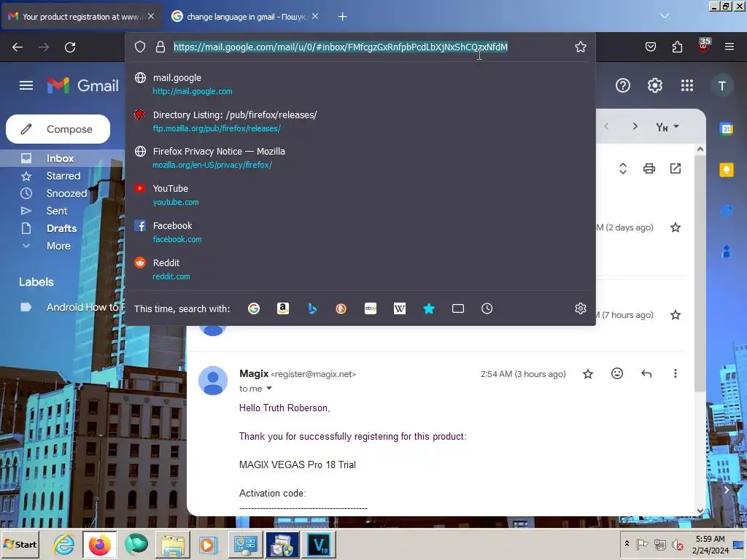The image size is (747, 560).
Task: Open Inbox in Gmail sidebar
Action: coord(60,158)
